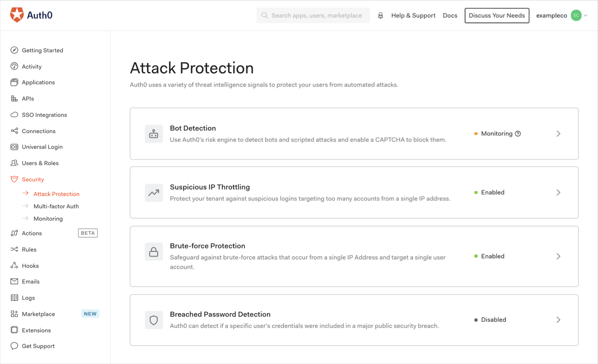
Task: Click the Rules shuffle icon
Action: pos(14,249)
